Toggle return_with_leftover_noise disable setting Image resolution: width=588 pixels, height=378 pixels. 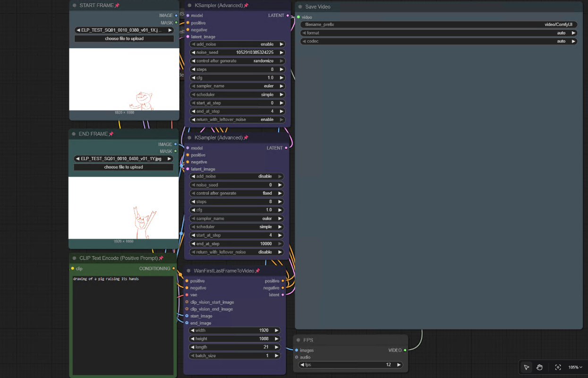[238, 252]
